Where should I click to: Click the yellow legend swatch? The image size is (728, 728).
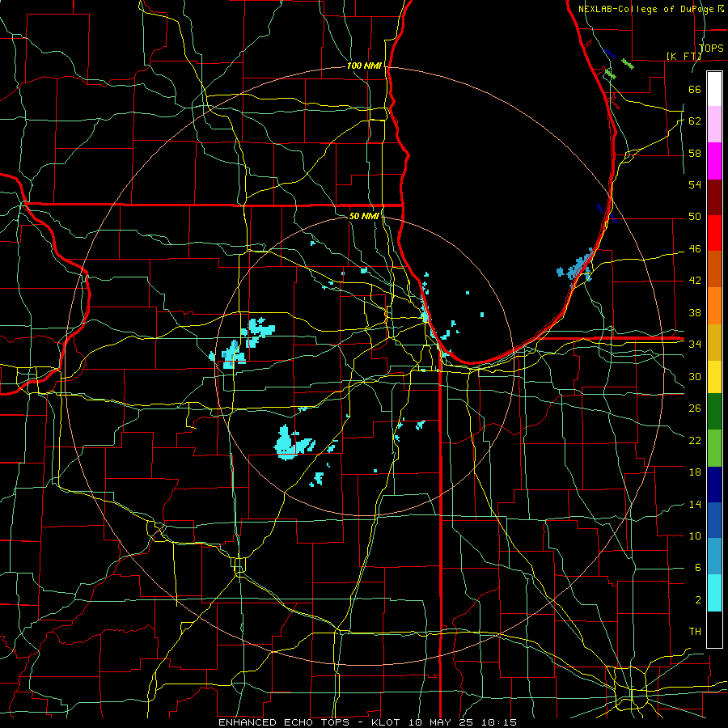714,377
